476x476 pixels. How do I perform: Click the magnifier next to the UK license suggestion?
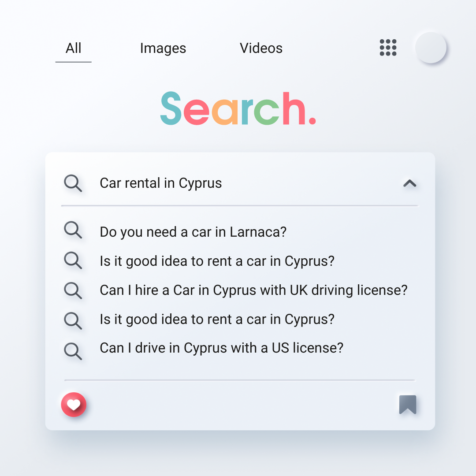(73, 290)
